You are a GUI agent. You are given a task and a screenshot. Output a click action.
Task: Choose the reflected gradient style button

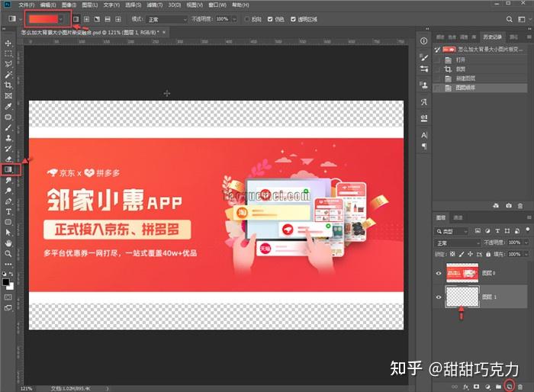click(x=108, y=19)
